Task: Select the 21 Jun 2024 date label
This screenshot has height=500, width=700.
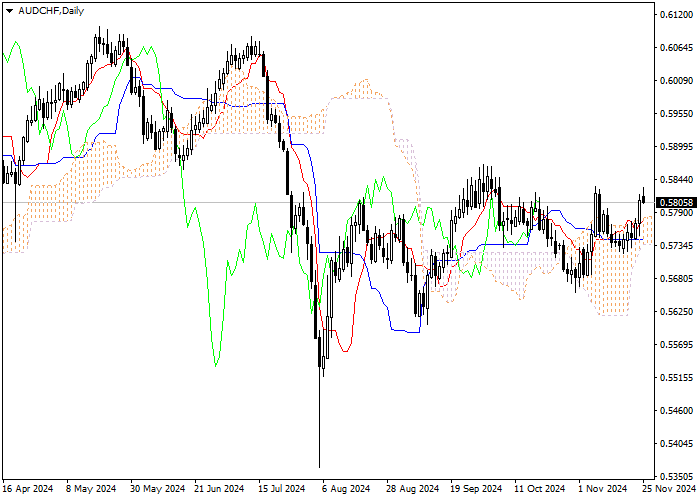Action: point(219,489)
